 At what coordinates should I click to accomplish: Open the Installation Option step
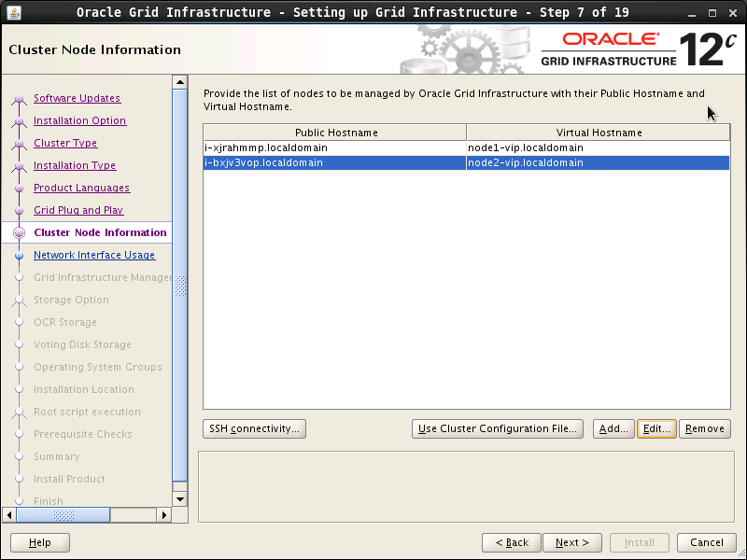(79, 120)
